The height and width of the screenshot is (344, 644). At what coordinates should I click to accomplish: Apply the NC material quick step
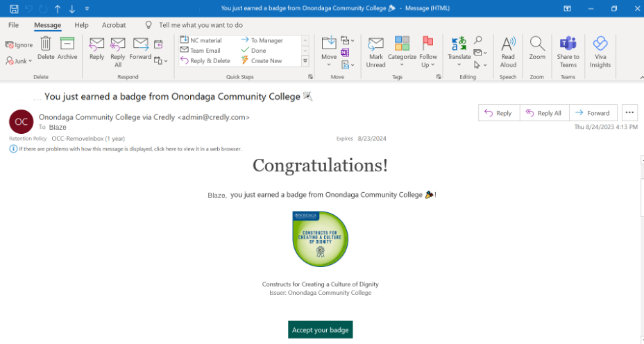201,40
